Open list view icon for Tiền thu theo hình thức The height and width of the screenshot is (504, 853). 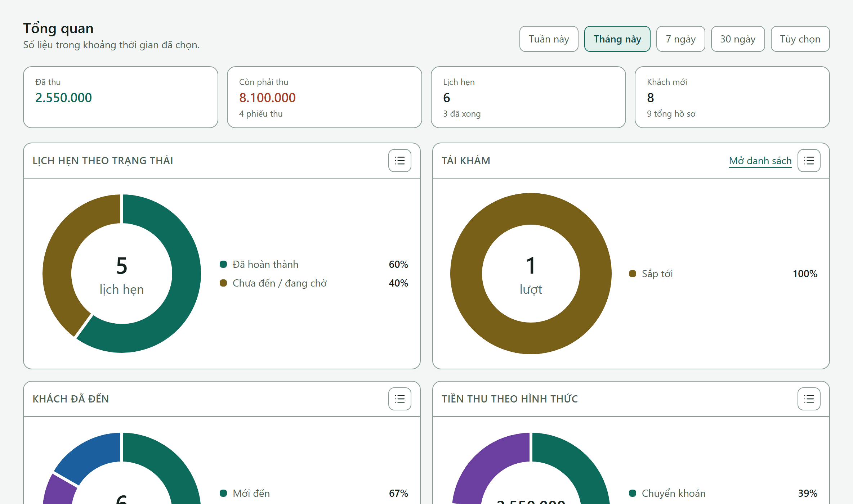point(809,399)
